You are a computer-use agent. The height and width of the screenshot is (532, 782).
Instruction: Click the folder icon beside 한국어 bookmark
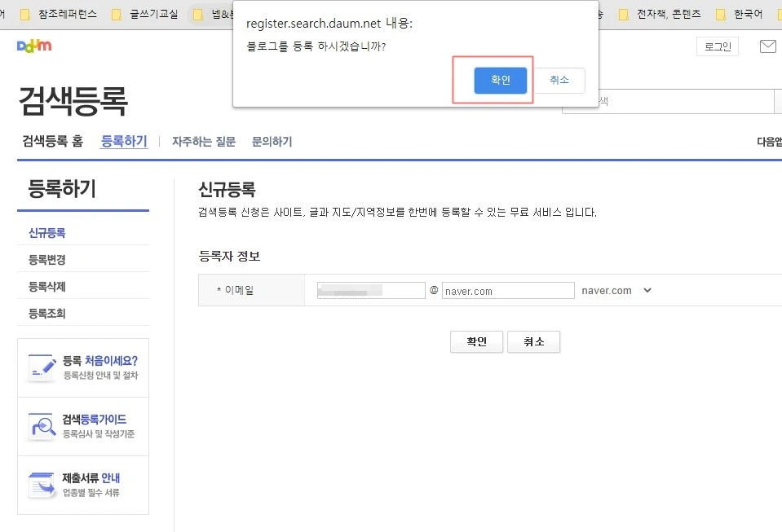point(721,14)
